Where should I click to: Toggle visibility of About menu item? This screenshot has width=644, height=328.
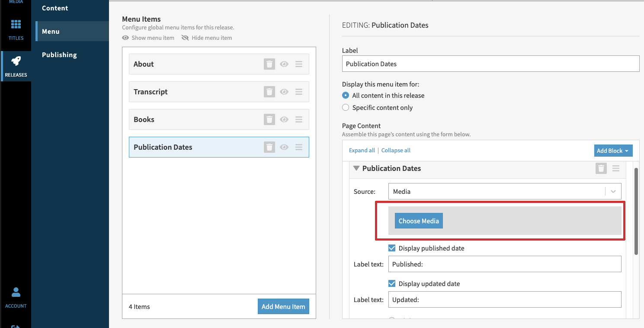coord(284,64)
